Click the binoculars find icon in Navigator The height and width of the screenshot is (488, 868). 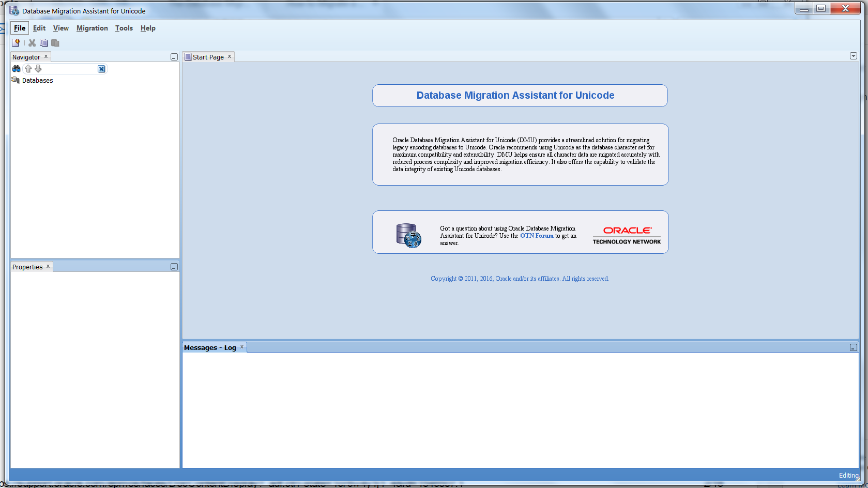point(17,69)
